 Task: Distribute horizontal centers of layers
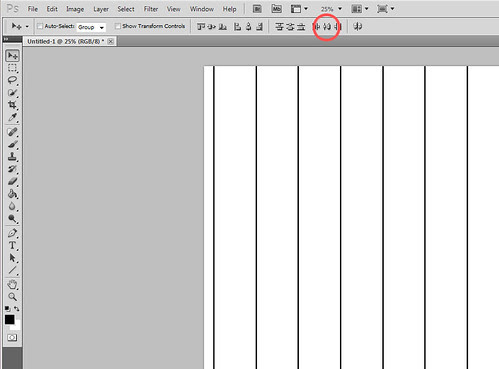[x=327, y=26]
